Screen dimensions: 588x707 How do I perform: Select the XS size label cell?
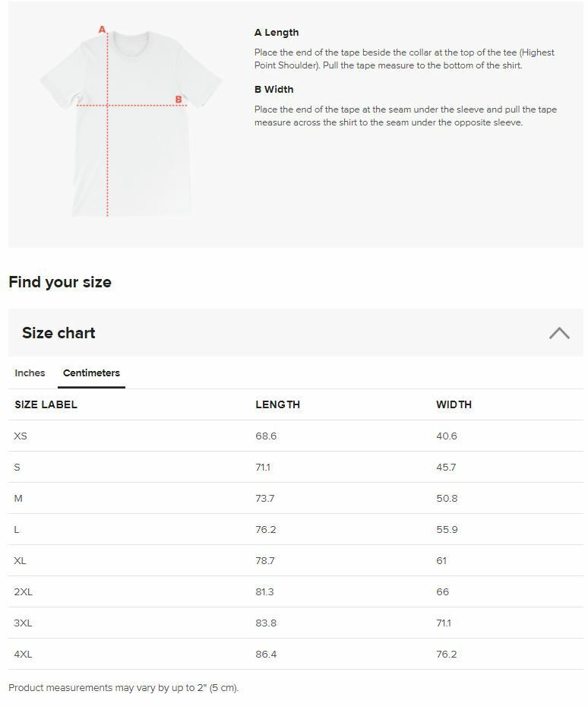tap(21, 436)
